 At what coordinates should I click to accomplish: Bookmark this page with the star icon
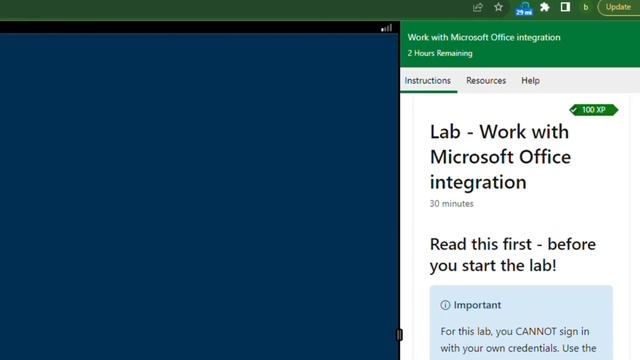[x=498, y=7]
